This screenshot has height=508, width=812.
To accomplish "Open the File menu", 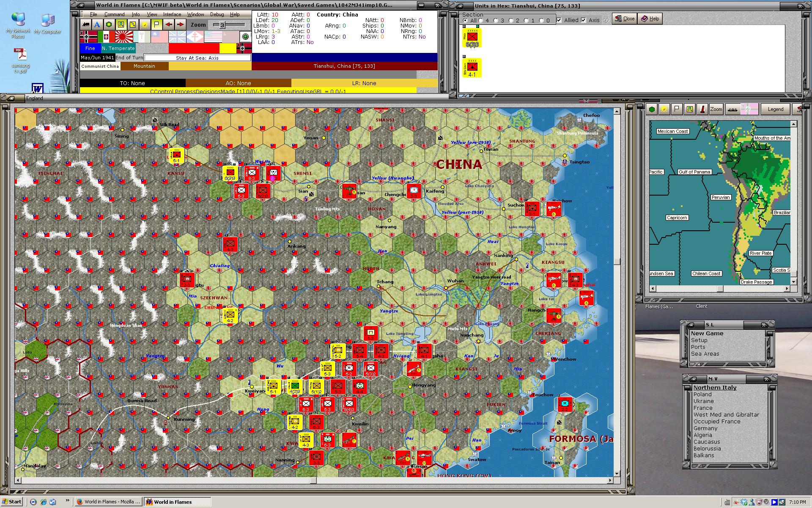I will coord(93,14).
